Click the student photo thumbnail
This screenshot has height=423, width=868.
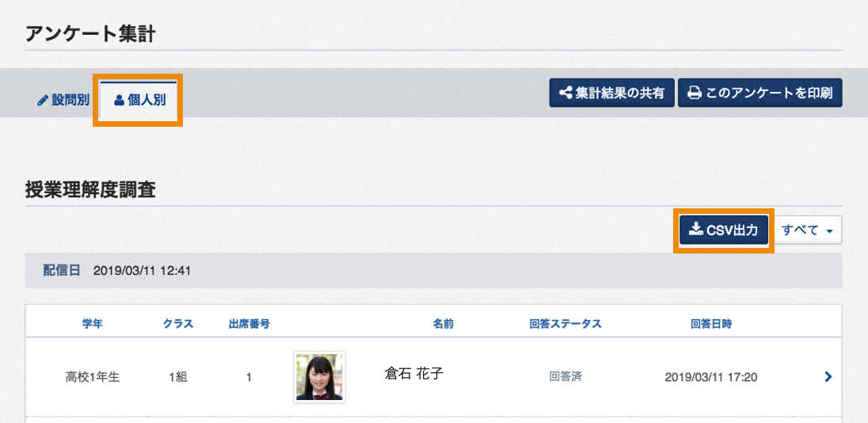click(x=319, y=376)
